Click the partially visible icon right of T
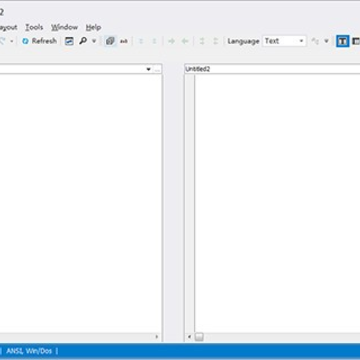Viewport: 360px width, 360px height. point(356,41)
